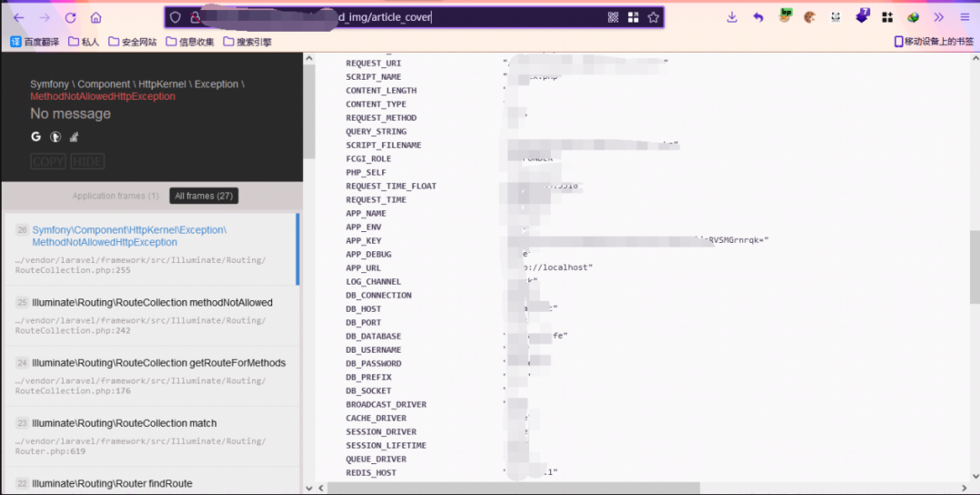Open the bp extension icon
This screenshot has height=495, width=980.
(x=785, y=16)
